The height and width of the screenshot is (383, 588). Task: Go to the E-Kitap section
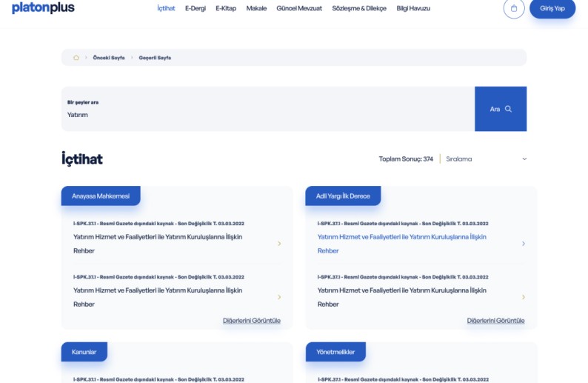(x=226, y=8)
